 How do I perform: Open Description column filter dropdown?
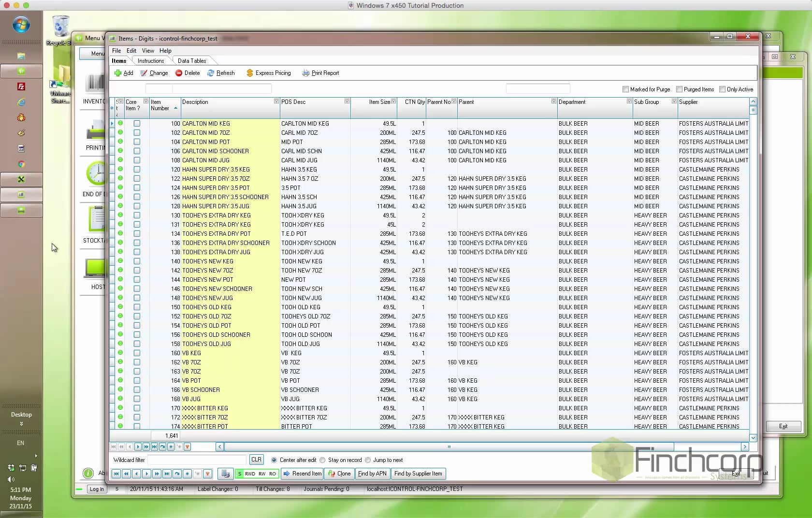276,101
